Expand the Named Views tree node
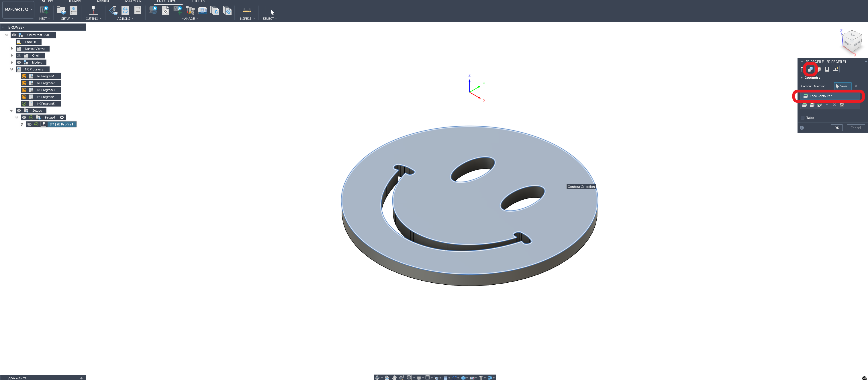This screenshot has height=380, width=868. click(12, 49)
